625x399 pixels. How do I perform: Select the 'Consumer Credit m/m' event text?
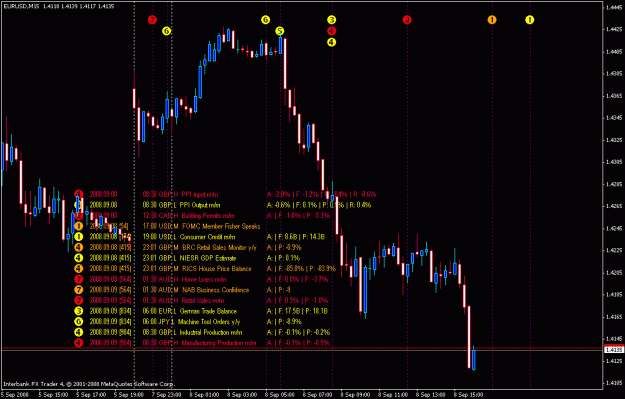pyautogui.click(x=207, y=237)
